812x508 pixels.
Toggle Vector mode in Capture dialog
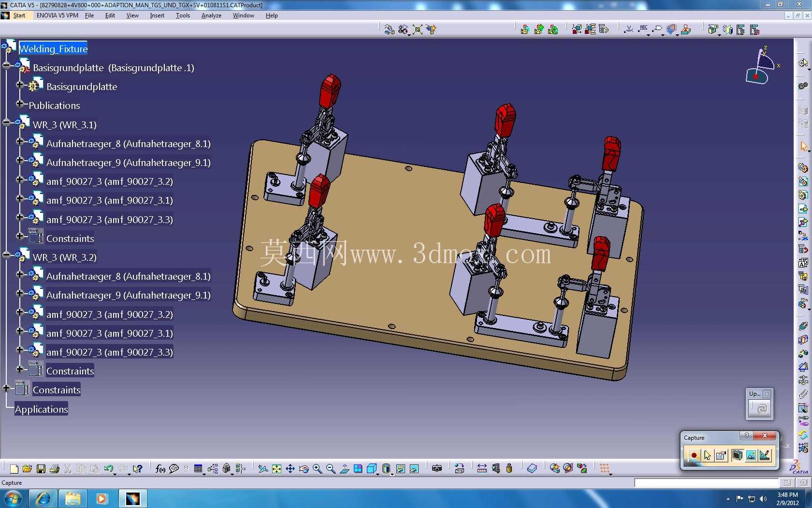[765, 455]
